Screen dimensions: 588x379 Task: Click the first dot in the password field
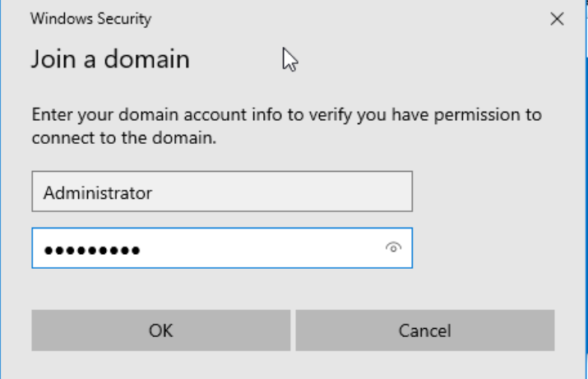click(x=48, y=250)
